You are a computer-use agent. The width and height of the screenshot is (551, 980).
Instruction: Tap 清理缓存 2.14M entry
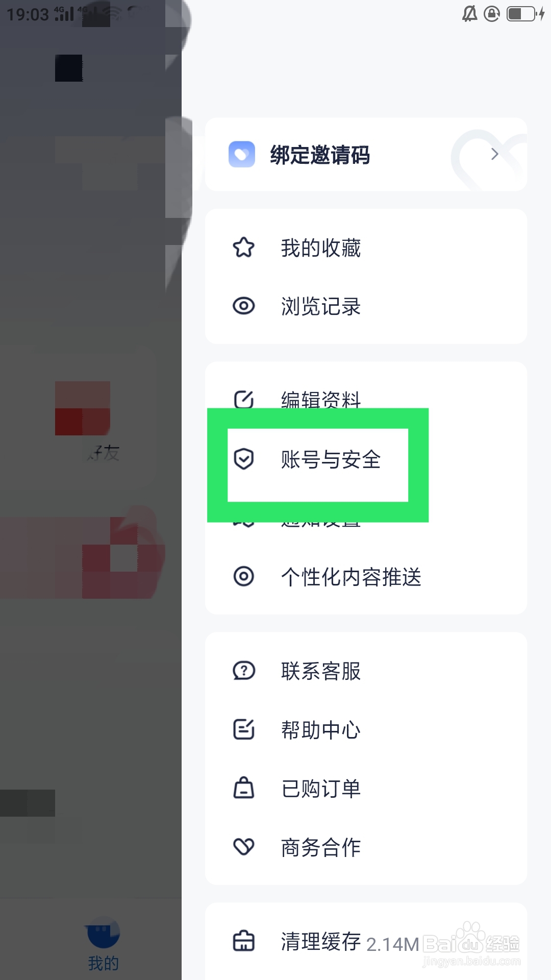click(366, 941)
